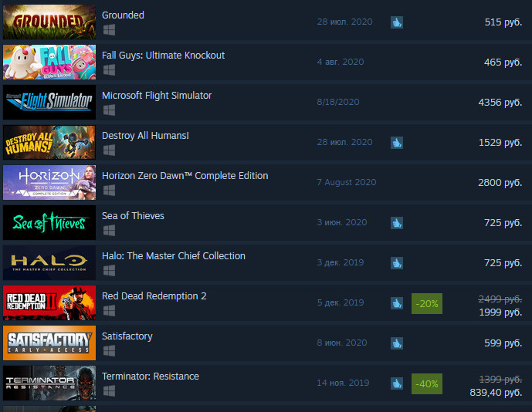This screenshot has width=532, height=412.
Task: Select the Red Dead Redemption 2 title
Action: [154, 296]
